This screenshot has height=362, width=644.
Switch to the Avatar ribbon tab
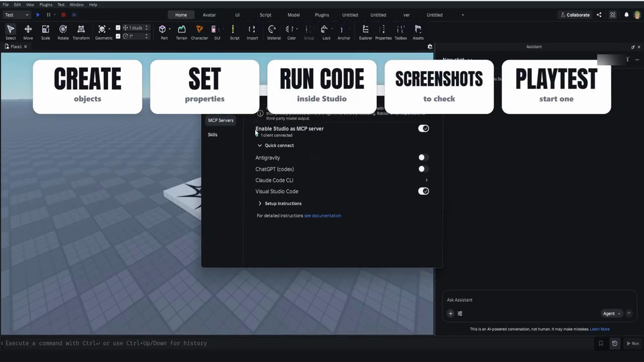pos(209,15)
